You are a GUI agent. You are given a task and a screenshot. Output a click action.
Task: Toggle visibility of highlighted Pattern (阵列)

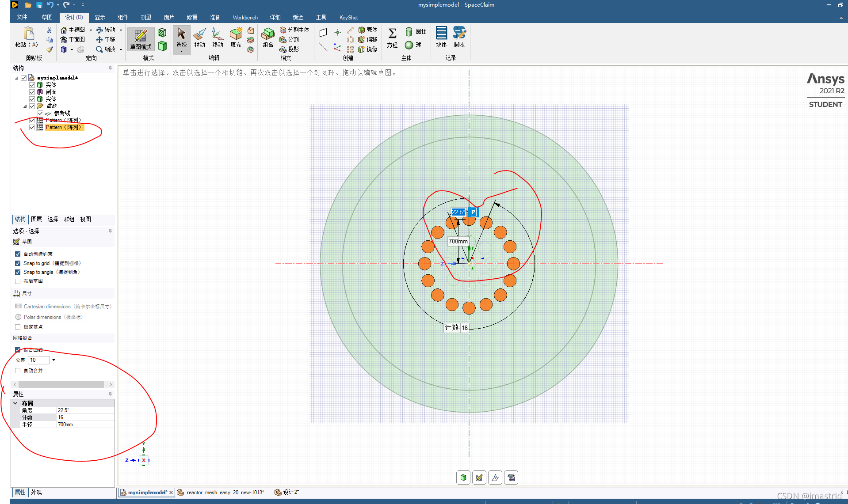pyautogui.click(x=32, y=127)
